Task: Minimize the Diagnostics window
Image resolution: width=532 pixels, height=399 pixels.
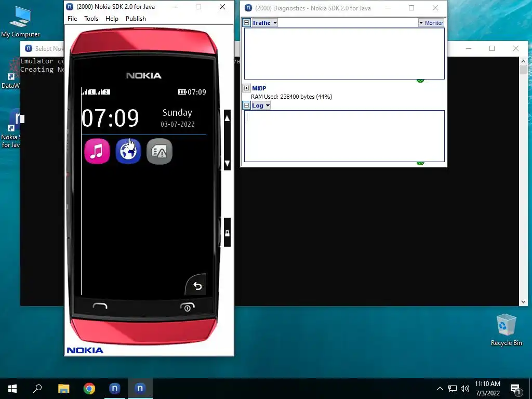Action: tap(388, 8)
